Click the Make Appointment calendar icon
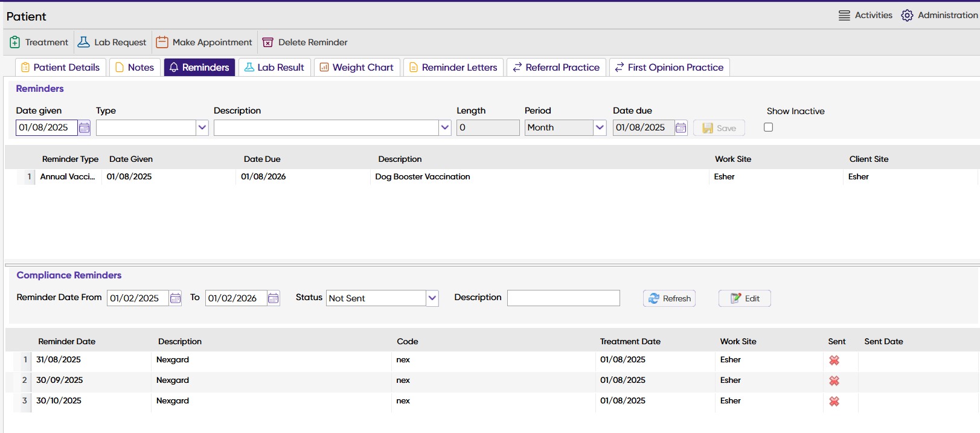This screenshot has height=433, width=980. pyautogui.click(x=162, y=42)
